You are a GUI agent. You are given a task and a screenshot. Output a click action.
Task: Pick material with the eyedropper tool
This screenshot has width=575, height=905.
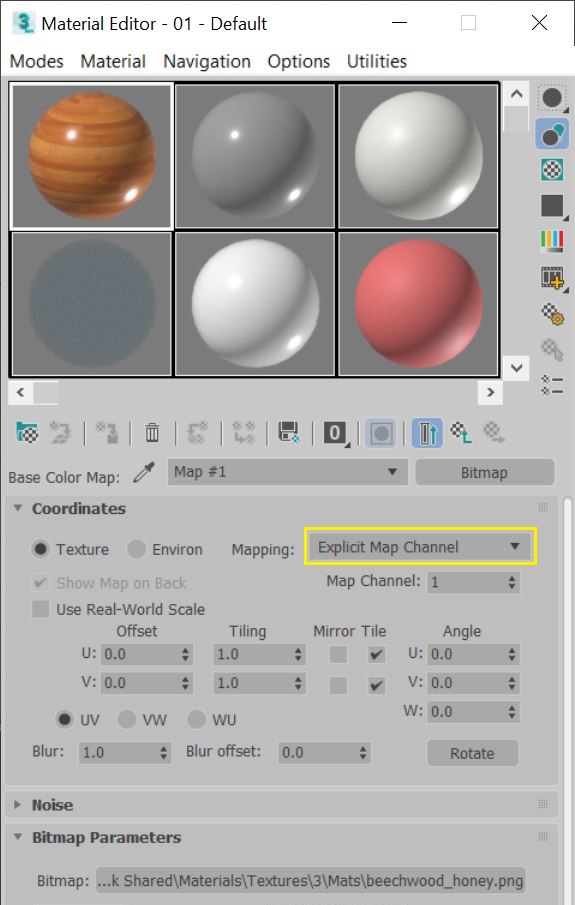tap(144, 473)
